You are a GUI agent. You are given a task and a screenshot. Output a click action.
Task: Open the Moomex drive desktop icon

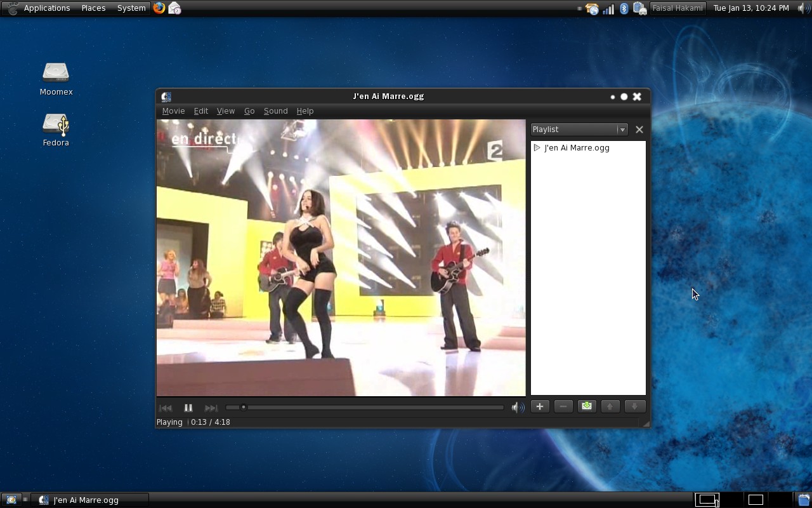pos(56,79)
